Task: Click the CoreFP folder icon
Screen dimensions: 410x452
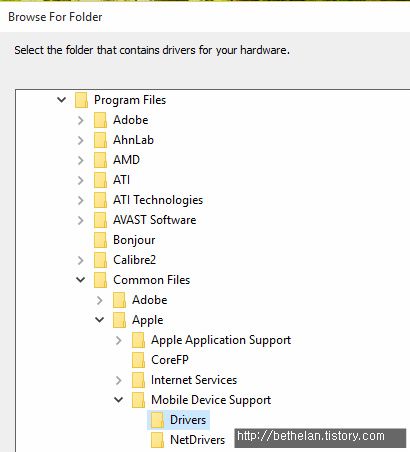Action: [x=138, y=360]
